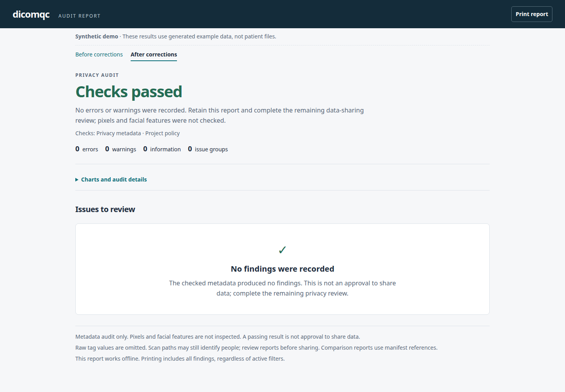This screenshot has width=565, height=392.
Task: Click the 'Checks: Privacy metadata · Project policy' line
Action: point(128,133)
